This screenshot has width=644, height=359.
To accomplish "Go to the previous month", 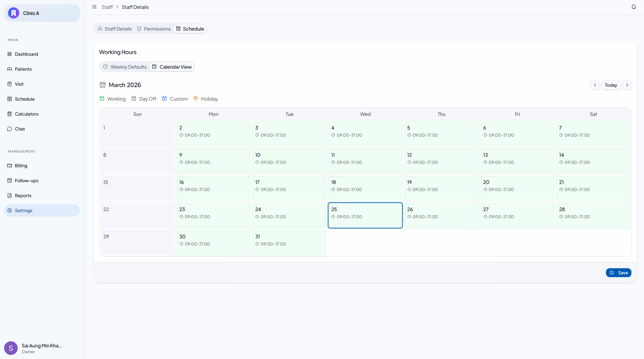I will pyautogui.click(x=595, y=85).
